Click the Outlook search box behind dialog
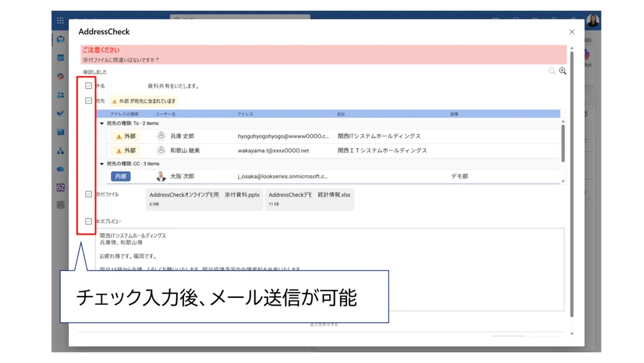644x363 pixels. (240, 17)
